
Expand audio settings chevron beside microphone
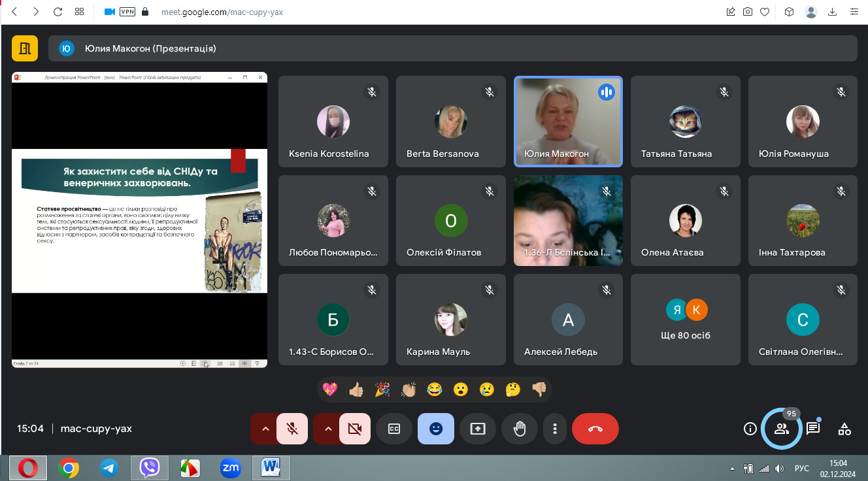(265, 429)
